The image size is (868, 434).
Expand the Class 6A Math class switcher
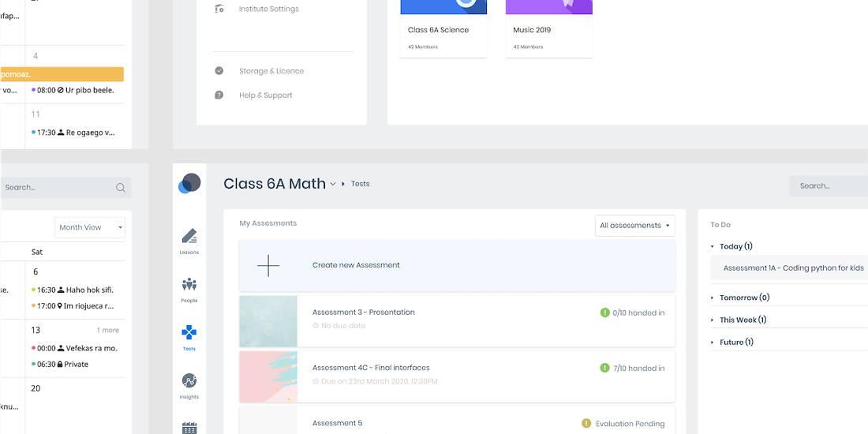pos(333,184)
